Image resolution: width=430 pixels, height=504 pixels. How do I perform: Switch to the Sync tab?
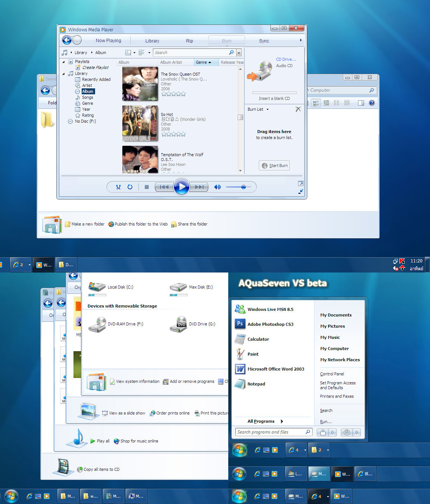point(264,41)
